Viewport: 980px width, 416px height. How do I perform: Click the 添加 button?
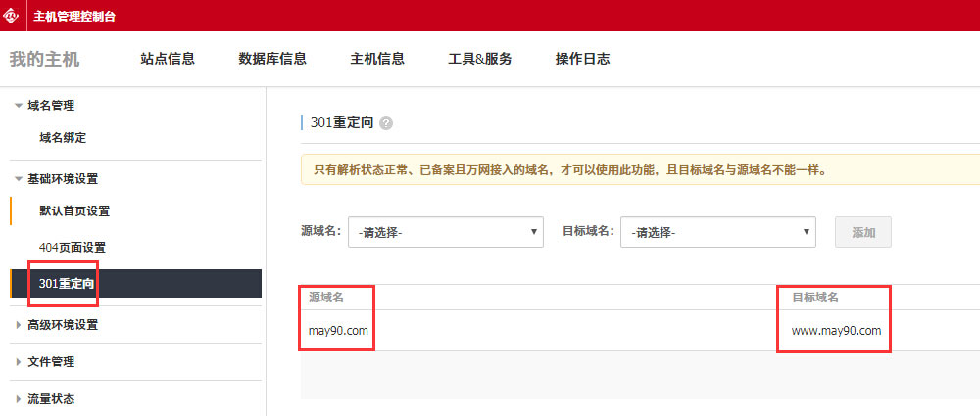(862, 232)
